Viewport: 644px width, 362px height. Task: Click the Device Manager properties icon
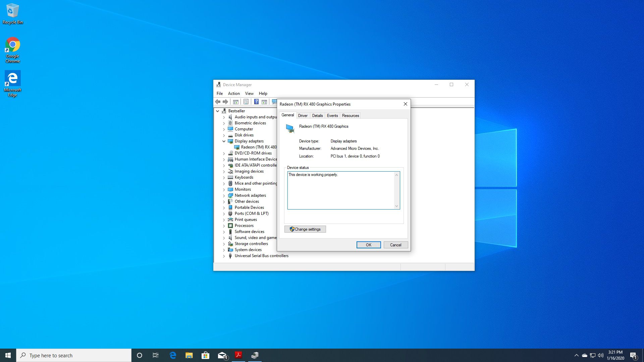tap(246, 102)
